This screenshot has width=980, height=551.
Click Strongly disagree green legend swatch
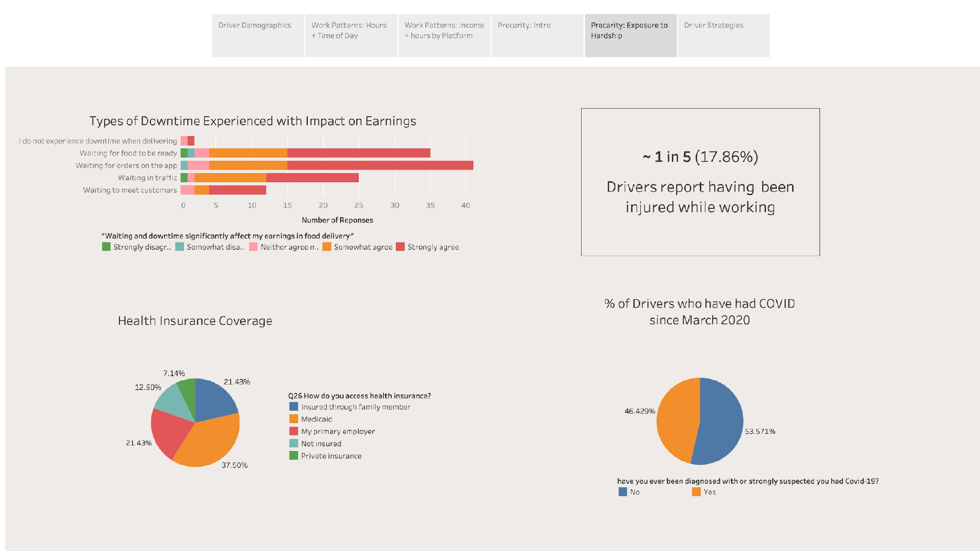(106, 247)
